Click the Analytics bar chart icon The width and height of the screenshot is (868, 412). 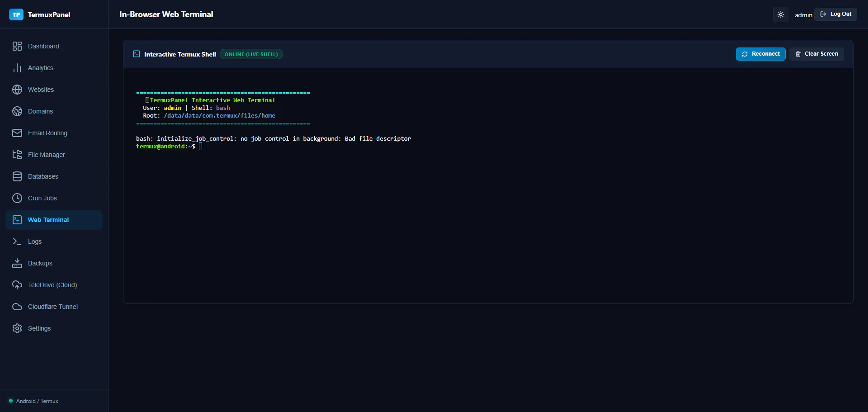tap(17, 68)
